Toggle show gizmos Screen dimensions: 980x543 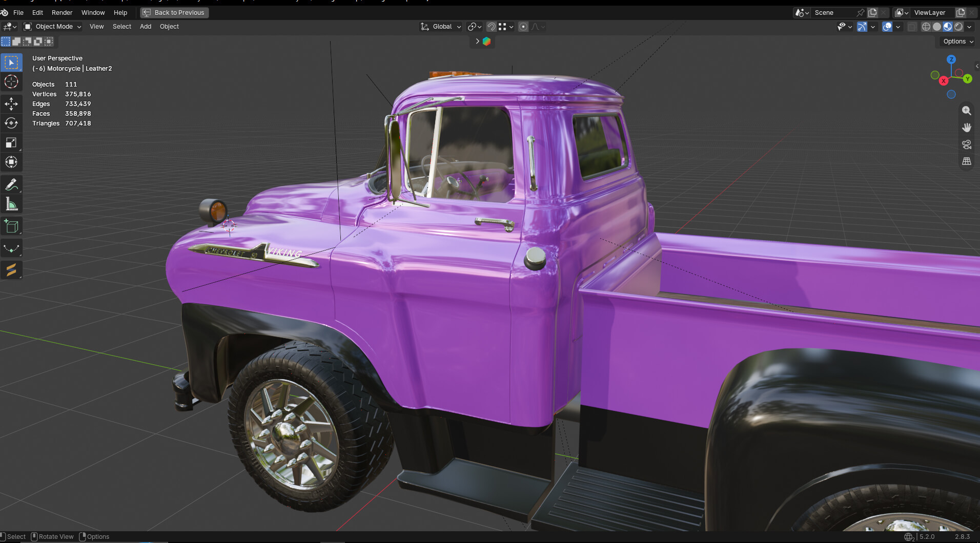[862, 27]
